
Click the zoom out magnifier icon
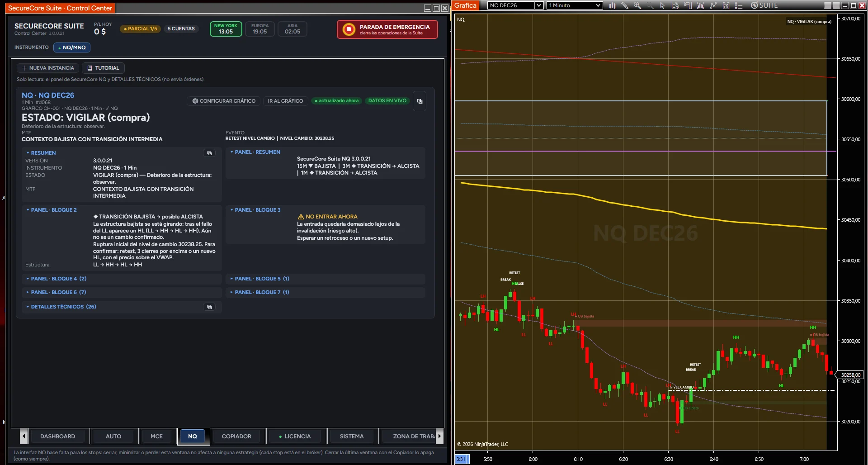650,5
